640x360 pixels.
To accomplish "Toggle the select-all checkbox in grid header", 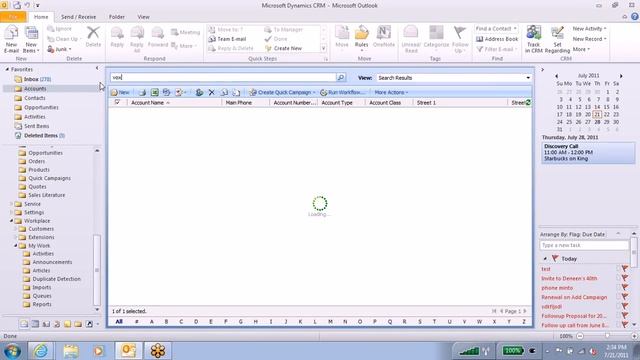I will [117, 102].
